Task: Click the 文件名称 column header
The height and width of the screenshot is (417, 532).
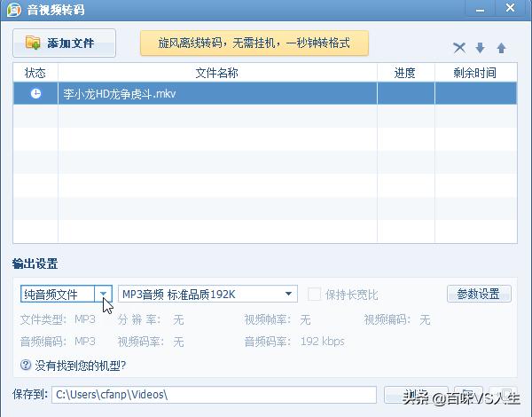Action: 217,73
